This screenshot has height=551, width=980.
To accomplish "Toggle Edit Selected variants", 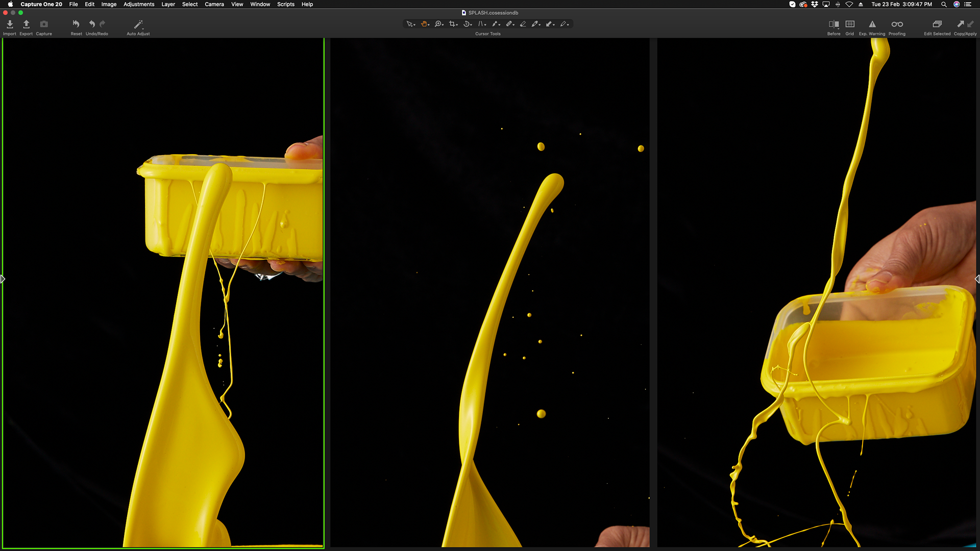I will click(937, 24).
